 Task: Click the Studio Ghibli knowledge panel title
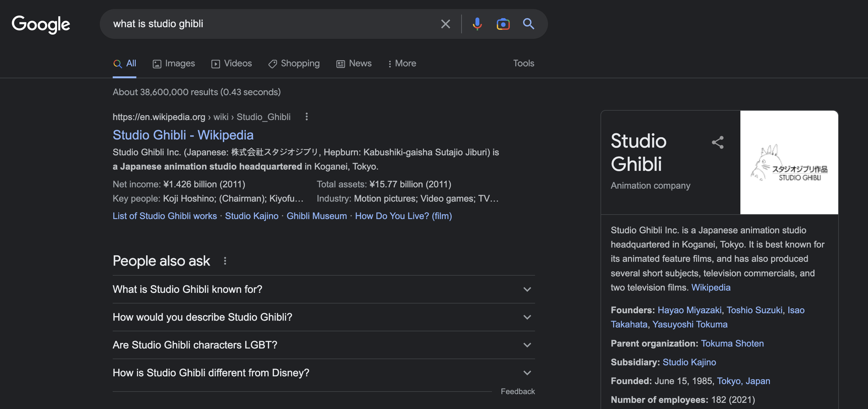coord(638,152)
